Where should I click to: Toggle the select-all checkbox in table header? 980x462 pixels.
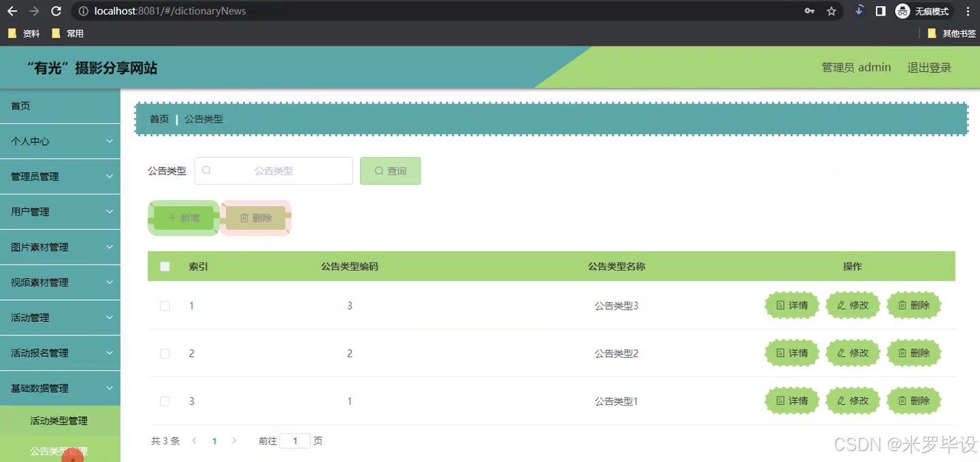[x=165, y=266]
